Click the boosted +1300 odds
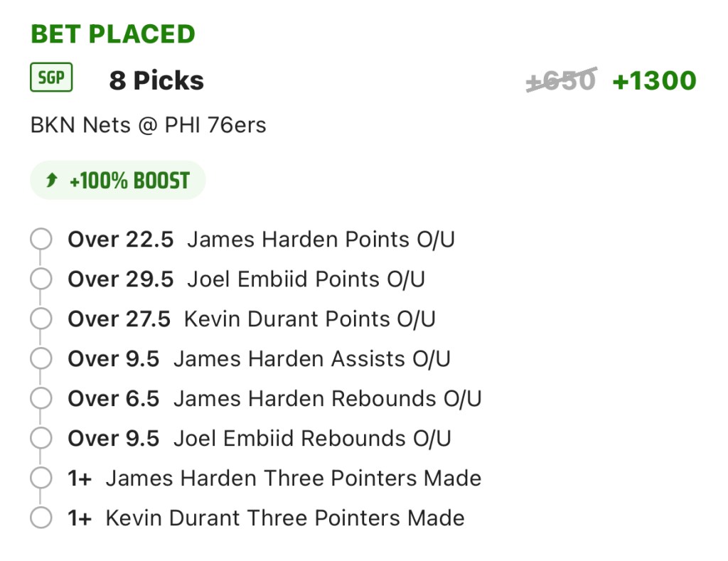 tap(654, 81)
